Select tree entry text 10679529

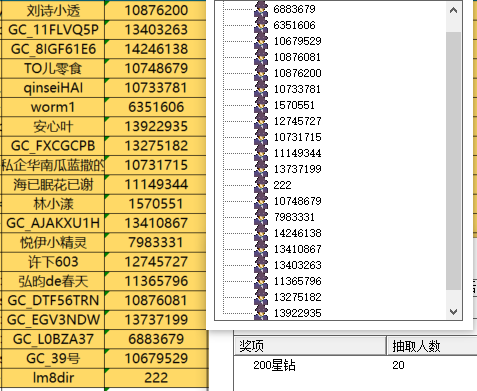coord(298,41)
